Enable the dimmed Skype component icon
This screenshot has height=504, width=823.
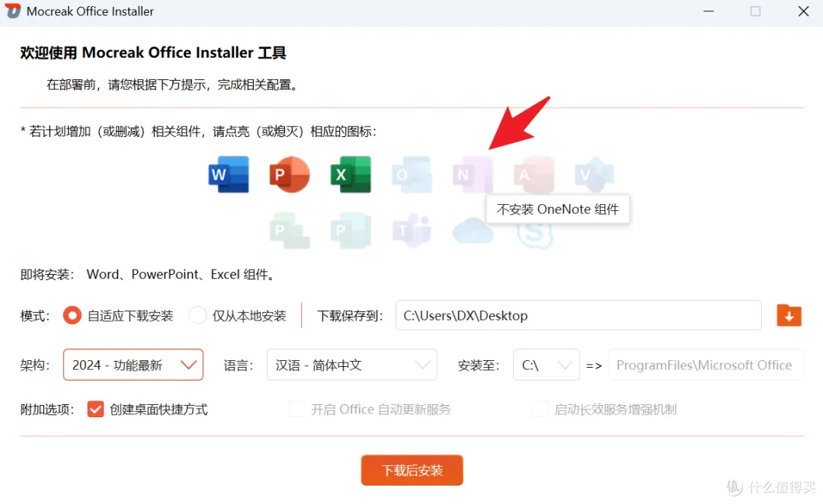pos(534,235)
